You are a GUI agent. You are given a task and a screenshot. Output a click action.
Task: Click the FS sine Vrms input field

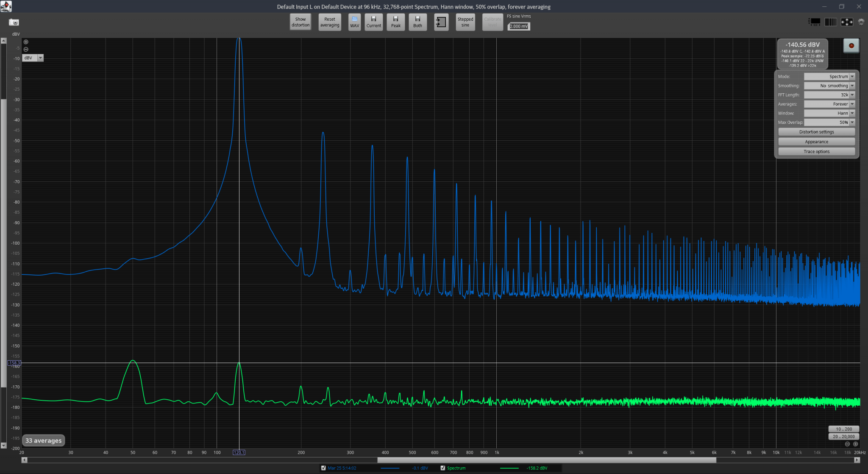(x=519, y=26)
